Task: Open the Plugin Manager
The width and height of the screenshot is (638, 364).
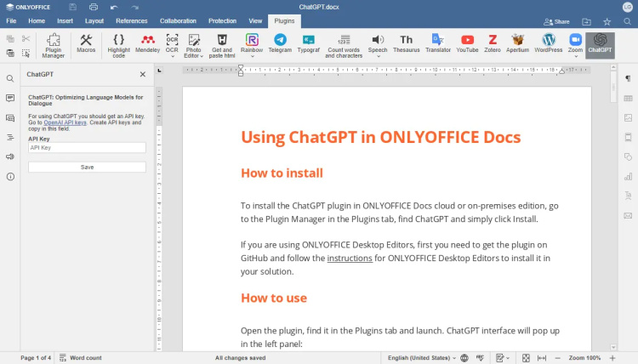Action: click(x=54, y=43)
